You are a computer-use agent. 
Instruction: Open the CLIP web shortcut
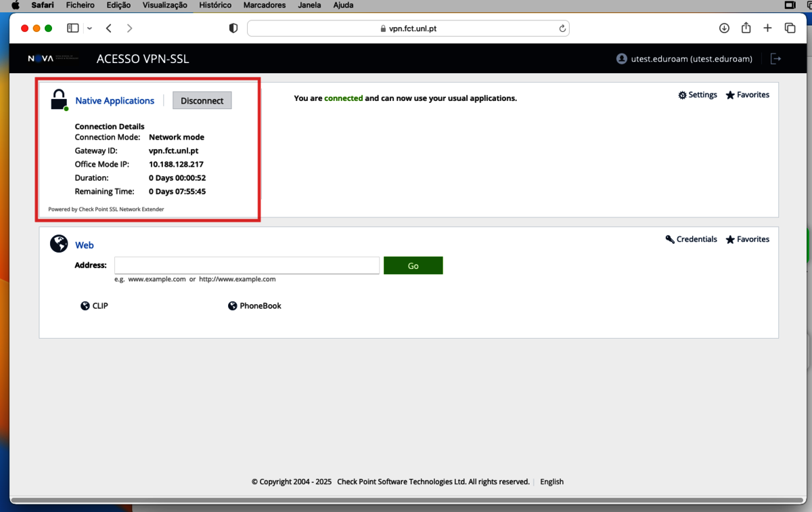pyautogui.click(x=94, y=306)
